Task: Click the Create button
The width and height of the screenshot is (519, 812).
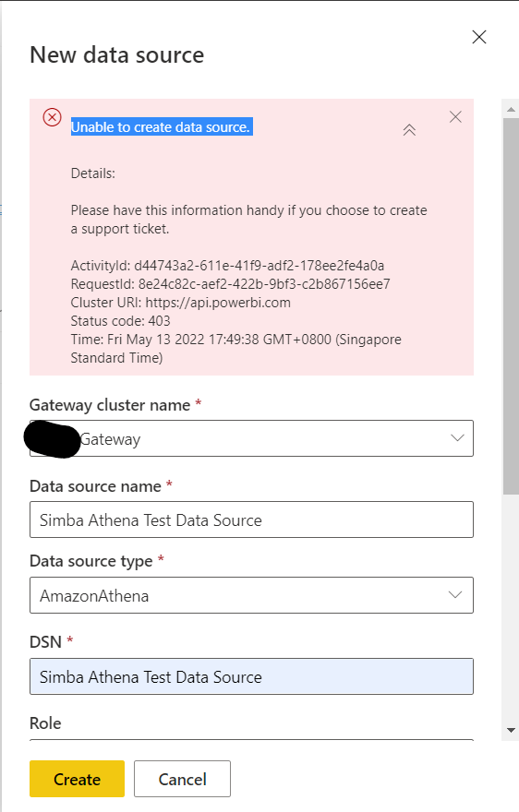Action: pos(78,779)
